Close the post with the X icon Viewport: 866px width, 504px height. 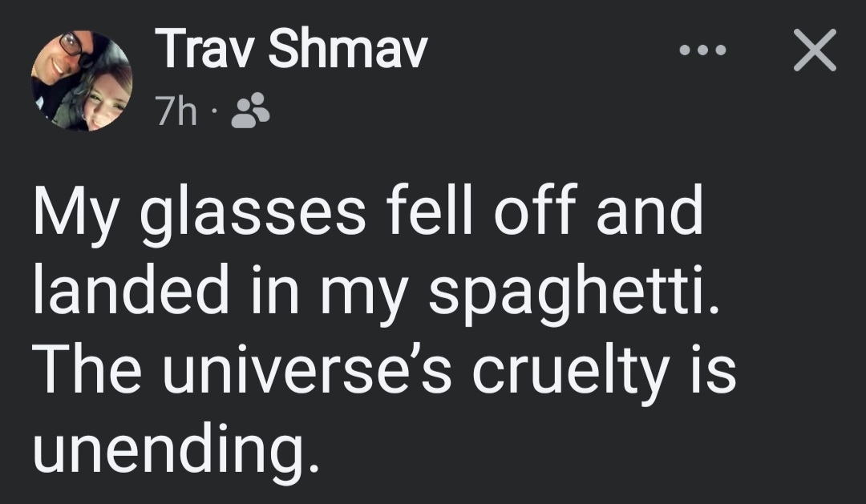pos(815,50)
